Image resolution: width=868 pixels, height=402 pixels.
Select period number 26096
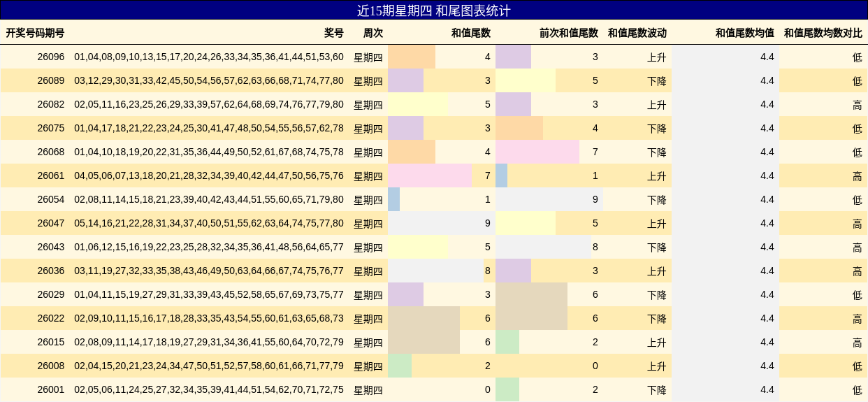coord(51,57)
